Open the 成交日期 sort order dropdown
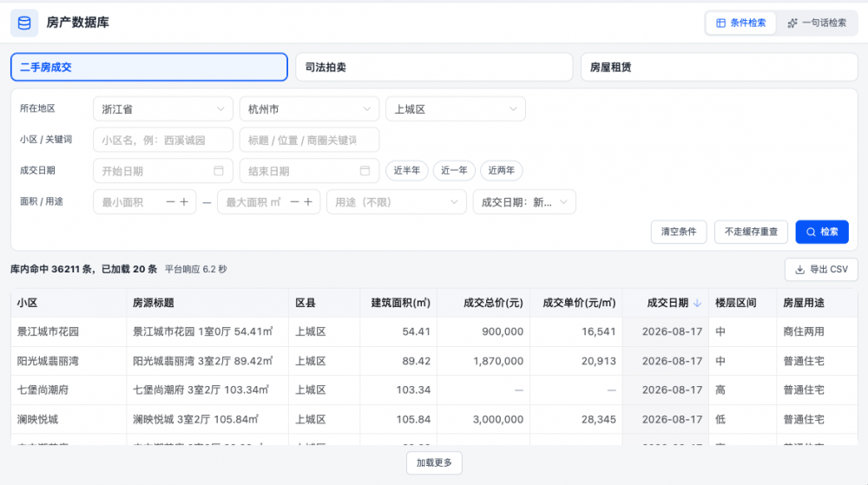868x485 pixels. [524, 202]
